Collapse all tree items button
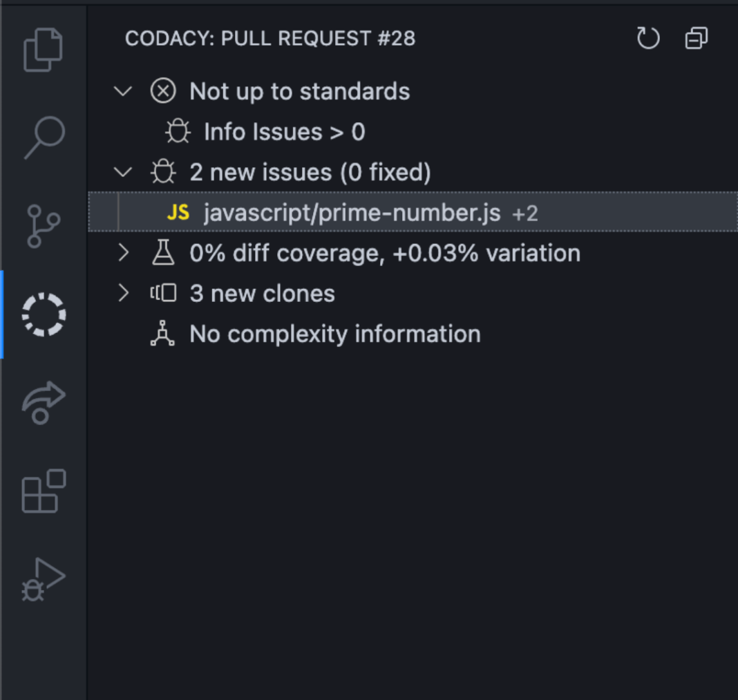The height and width of the screenshot is (700, 738). 696,38
